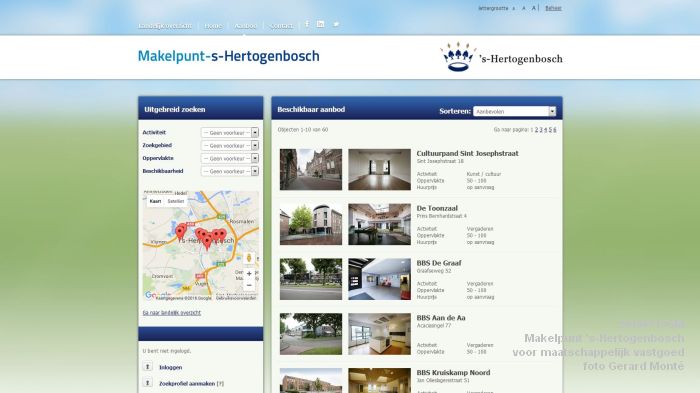The height and width of the screenshot is (393, 700).
Task: Open BBS Kruiskamp Noord listing title
Action: tap(453, 372)
